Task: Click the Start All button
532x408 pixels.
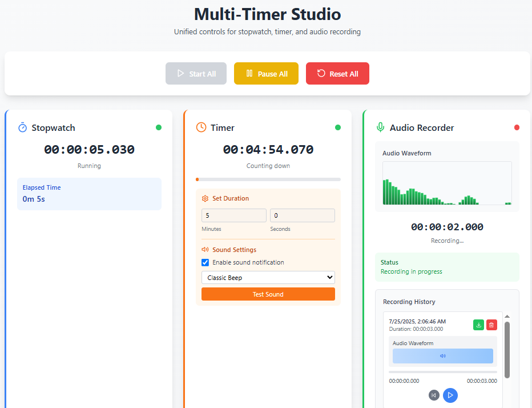Action: (x=196, y=73)
